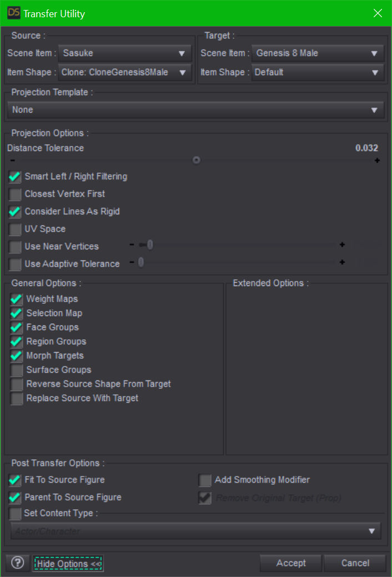This screenshot has height=577, width=392.
Task: Click the Distance Tolerance minus icon
Action: [x=12, y=160]
